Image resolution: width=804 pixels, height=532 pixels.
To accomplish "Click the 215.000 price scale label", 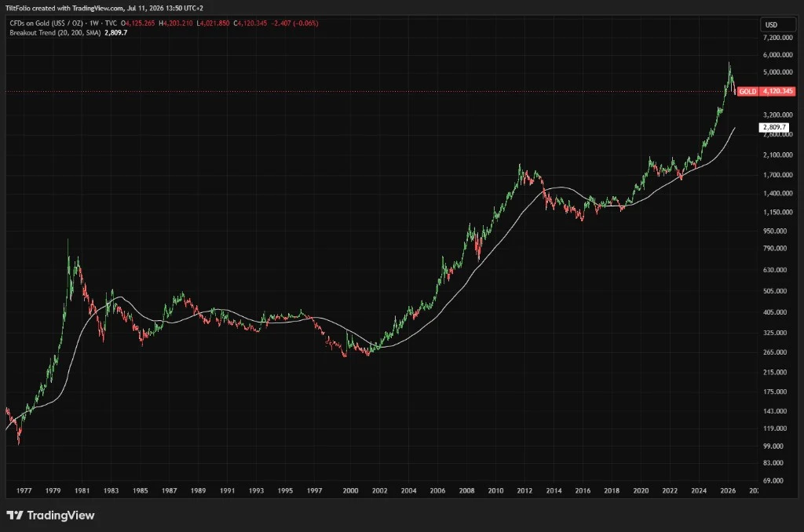I will coord(775,372).
